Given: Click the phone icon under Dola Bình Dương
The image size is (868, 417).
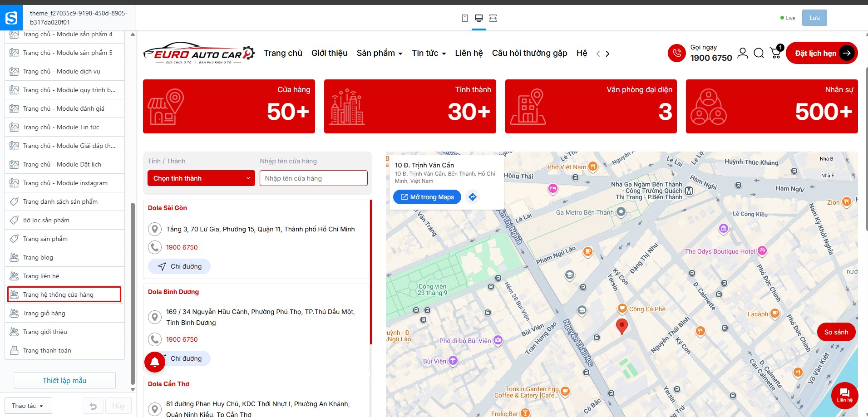Looking at the screenshot, I should (x=155, y=339).
